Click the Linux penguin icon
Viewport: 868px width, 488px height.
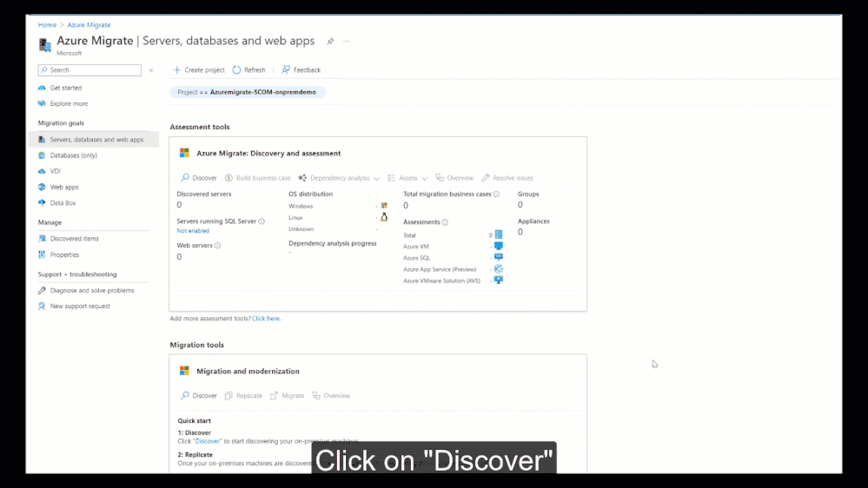[x=384, y=217]
